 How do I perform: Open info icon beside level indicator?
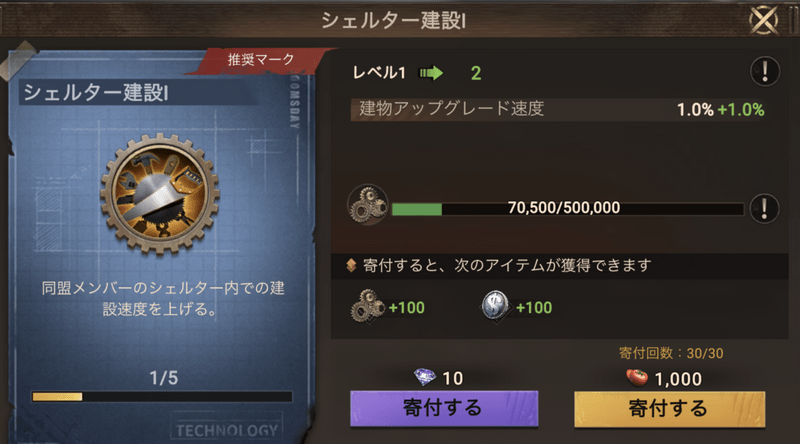pyautogui.click(x=764, y=71)
